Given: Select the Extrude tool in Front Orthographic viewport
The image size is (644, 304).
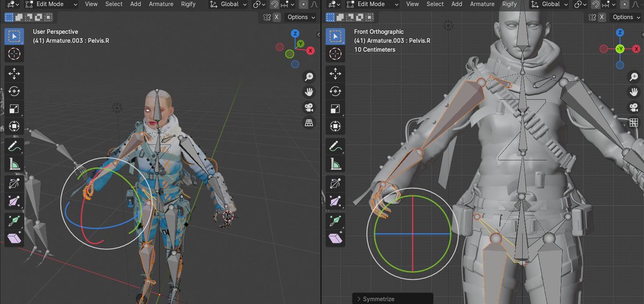Looking at the screenshot, I should pyautogui.click(x=335, y=221).
